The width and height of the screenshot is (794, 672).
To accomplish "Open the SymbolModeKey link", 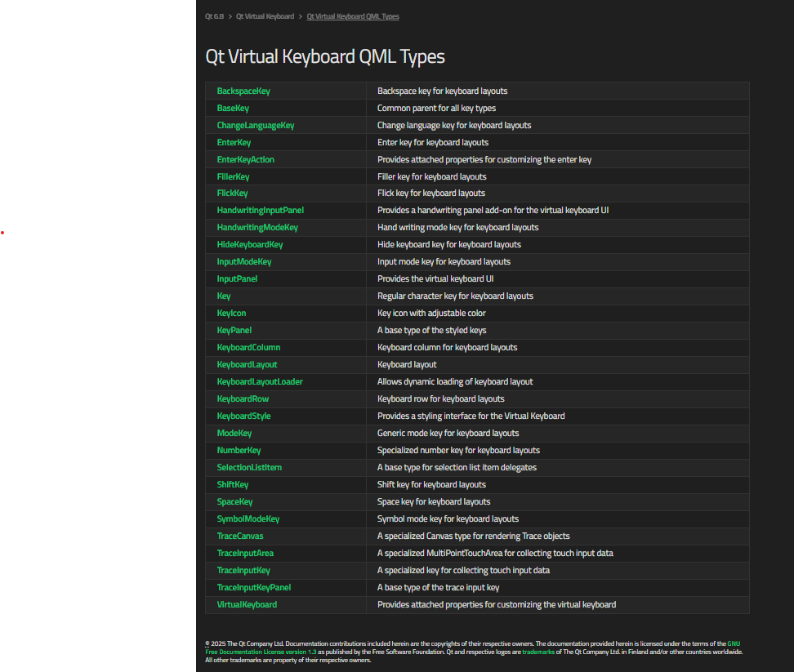I will (248, 519).
